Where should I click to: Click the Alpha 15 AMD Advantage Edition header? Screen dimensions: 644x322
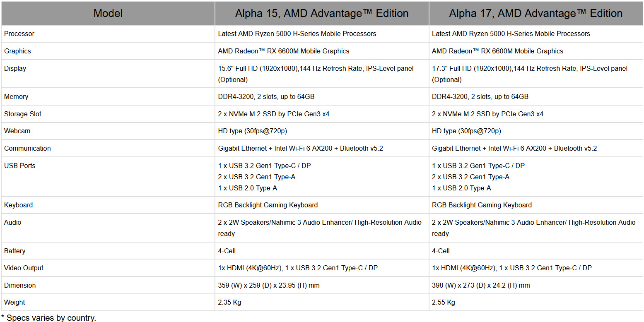[x=322, y=13]
